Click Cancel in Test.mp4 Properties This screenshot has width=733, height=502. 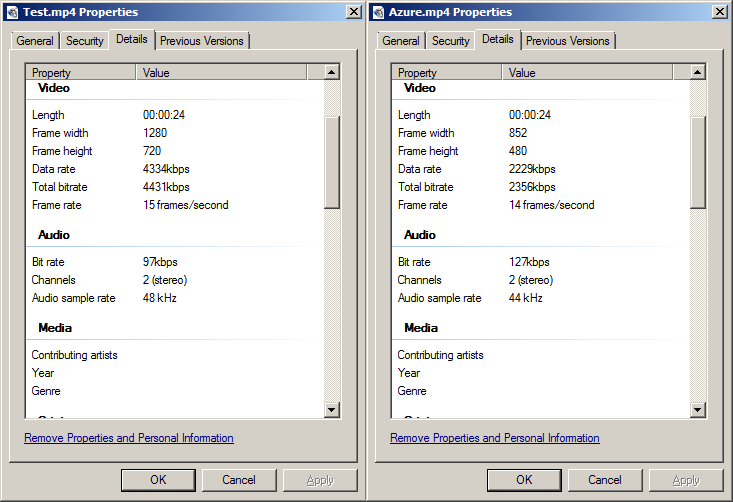[x=239, y=480]
